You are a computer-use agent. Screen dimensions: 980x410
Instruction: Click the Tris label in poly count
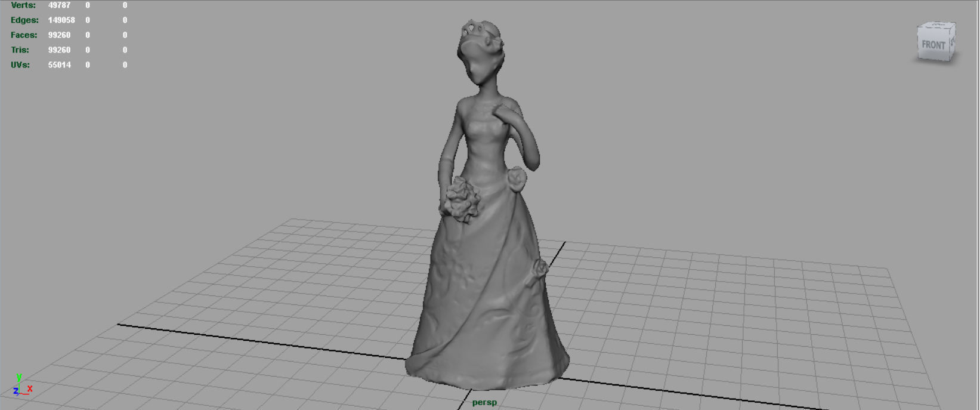coord(20,50)
